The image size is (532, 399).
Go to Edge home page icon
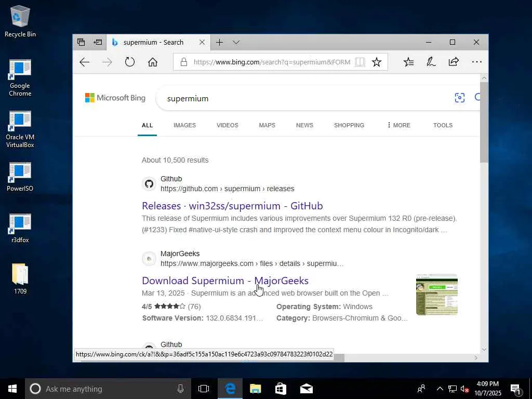click(x=153, y=62)
